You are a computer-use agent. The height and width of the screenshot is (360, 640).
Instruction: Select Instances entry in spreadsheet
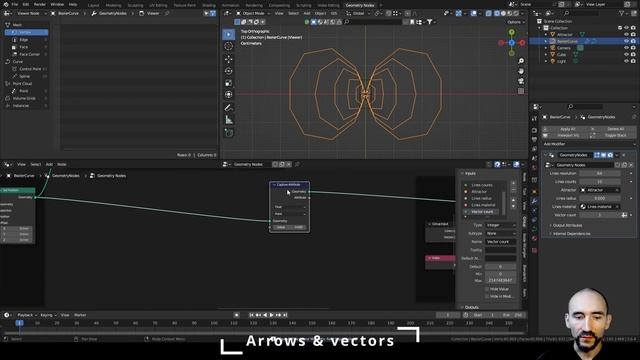[26, 106]
